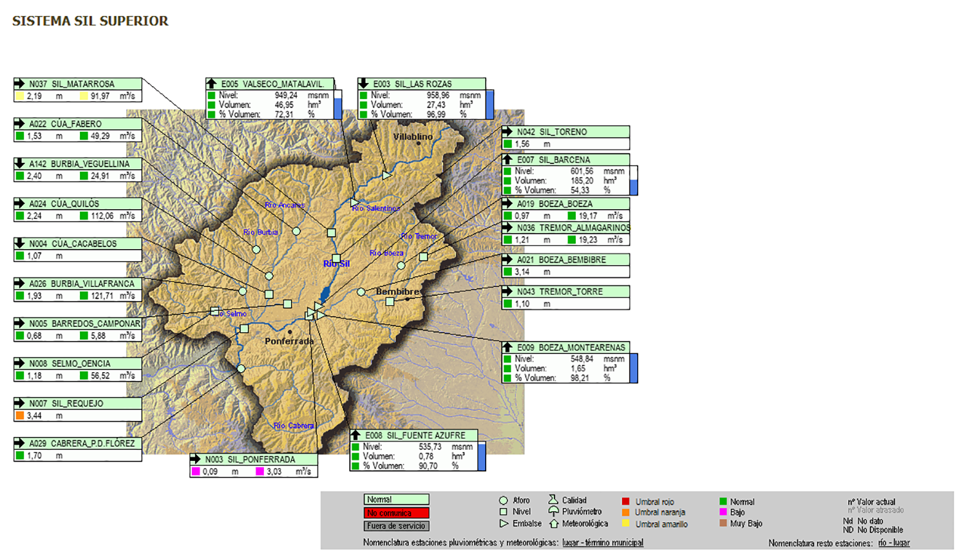Click the orange status square of N007 SIL_REQUEJO
This screenshot has width=966, height=560.
pos(20,416)
